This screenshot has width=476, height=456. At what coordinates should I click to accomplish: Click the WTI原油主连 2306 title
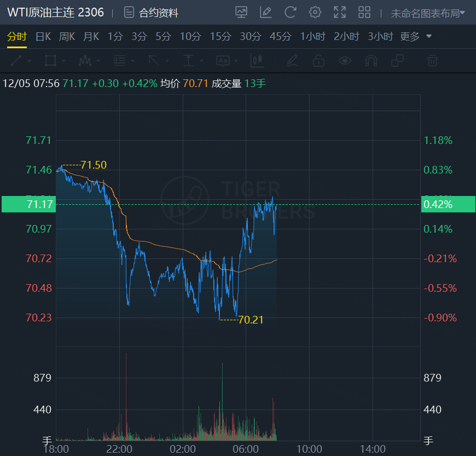coord(55,13)
